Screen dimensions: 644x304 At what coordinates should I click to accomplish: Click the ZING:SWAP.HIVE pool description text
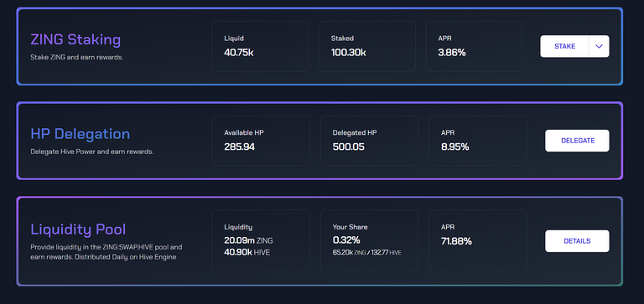click(x=106, y=252)
